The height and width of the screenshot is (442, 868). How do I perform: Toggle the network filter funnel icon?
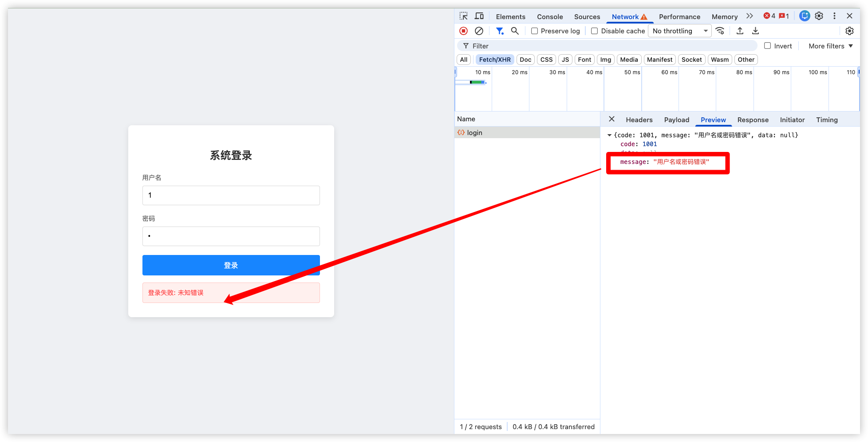click(x=500, y=31)
